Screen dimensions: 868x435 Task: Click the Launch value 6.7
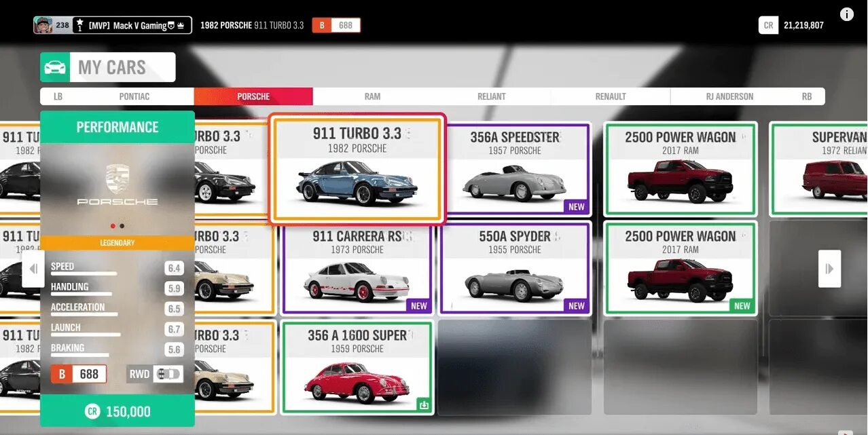[x=174, y=329]
